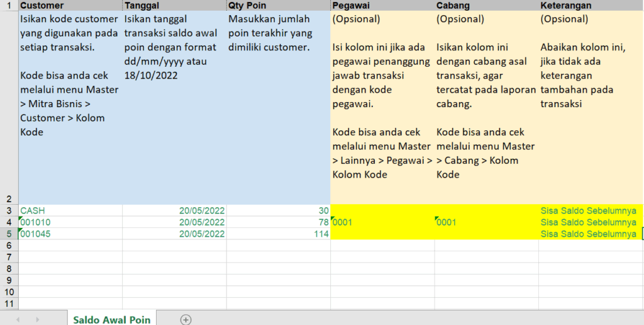Screen dimensions: 644x325
Task: Click the cell containing CASH
Action: tap(70, 210)
